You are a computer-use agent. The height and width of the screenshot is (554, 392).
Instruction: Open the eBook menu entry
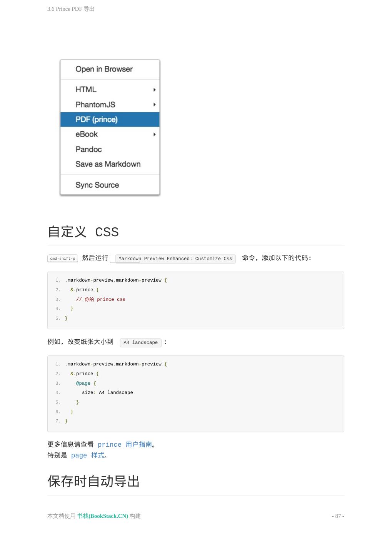(110, 134)
